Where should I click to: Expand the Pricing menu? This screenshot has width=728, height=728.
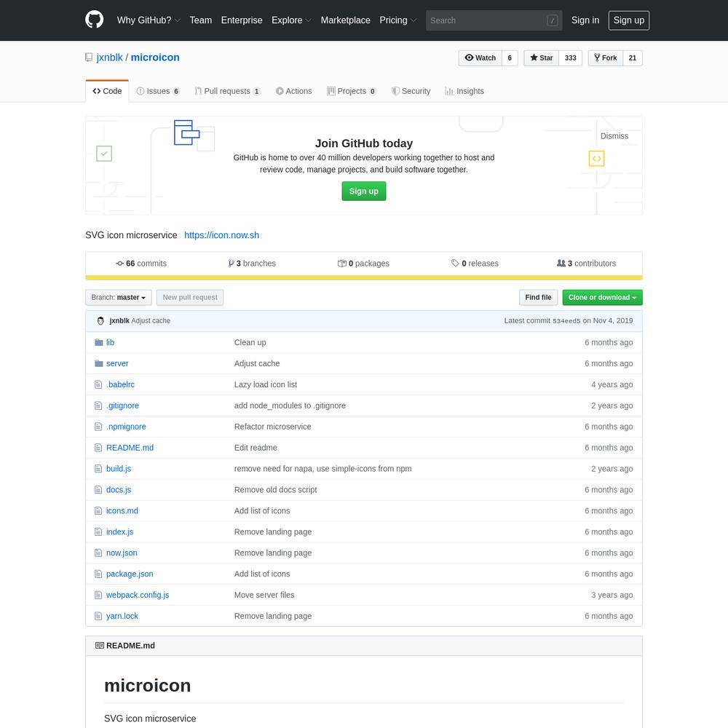click(x=398, y=20)
